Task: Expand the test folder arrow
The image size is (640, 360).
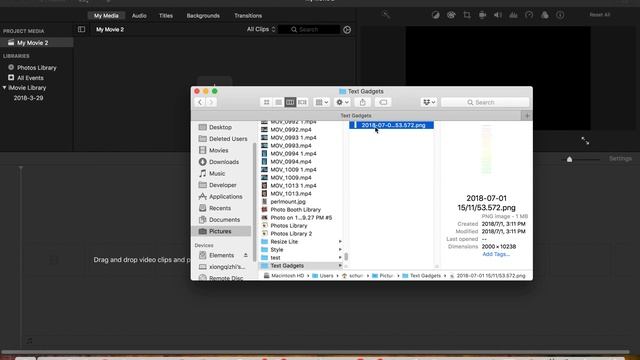Action: [x=340, y=258]
